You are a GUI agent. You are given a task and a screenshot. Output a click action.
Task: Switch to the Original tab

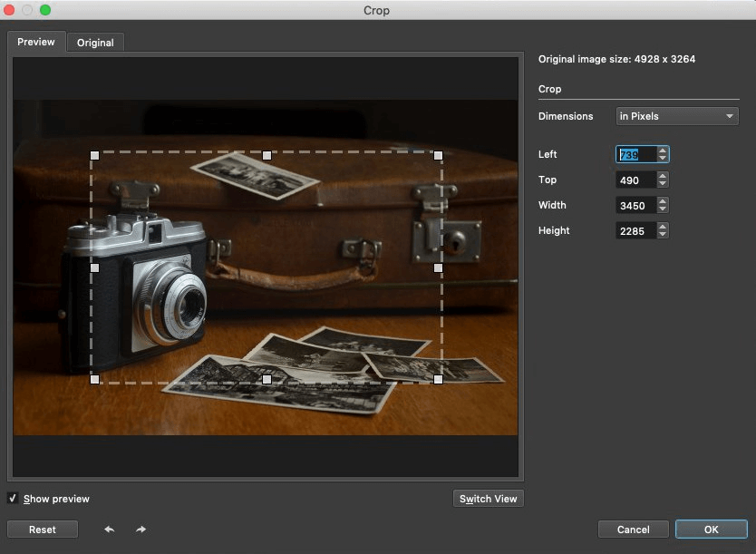pyautogui.click(x=95, y=43)
